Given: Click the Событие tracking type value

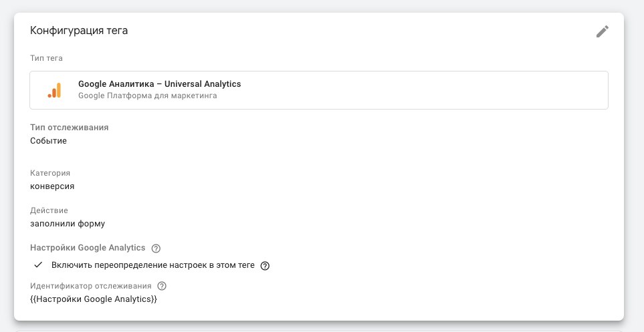Looking at the screenshot, I should 48,141.
